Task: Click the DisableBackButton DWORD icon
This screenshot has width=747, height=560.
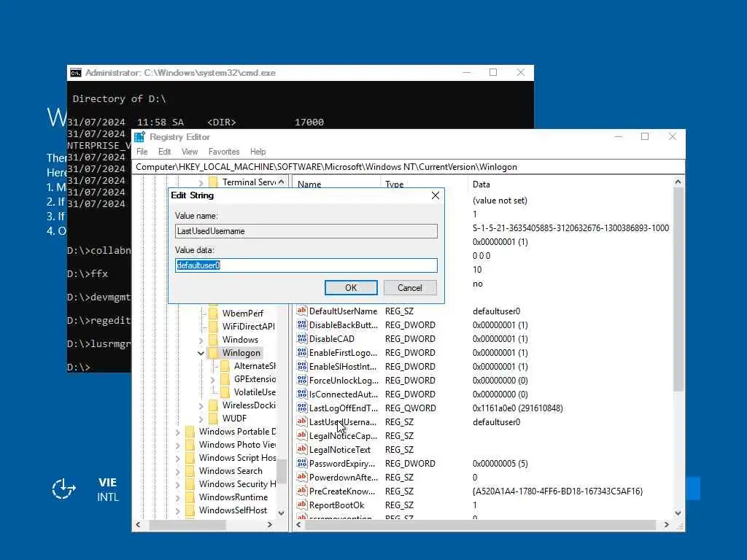Action: click(x=301, y=324)
